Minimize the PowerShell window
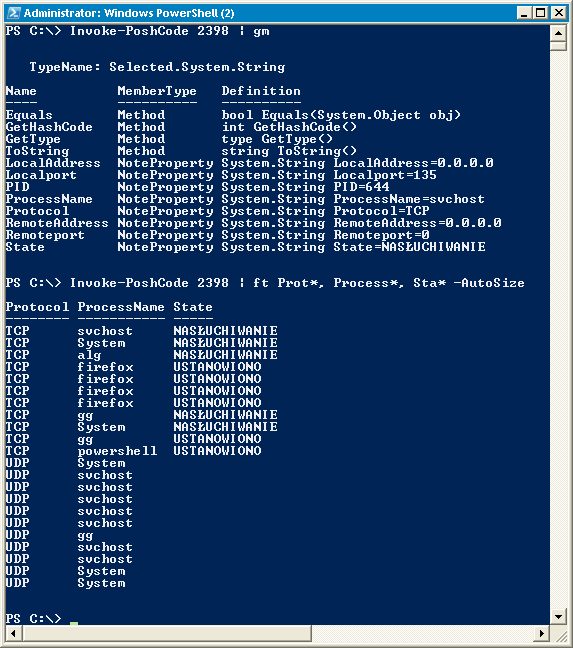 pos(524,13)
